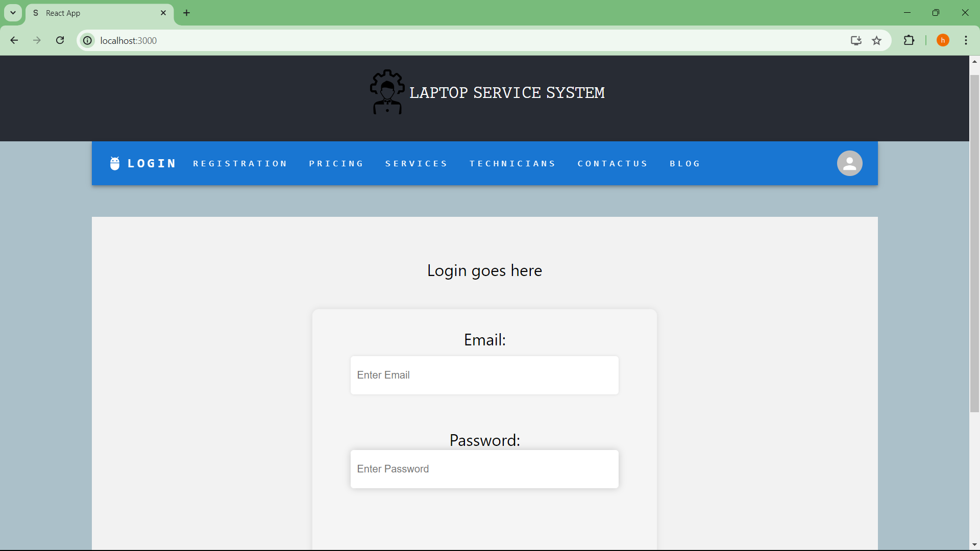Open the Chrome profile avatar
Viewport: 980px width, 551px height.
(943, 40)
